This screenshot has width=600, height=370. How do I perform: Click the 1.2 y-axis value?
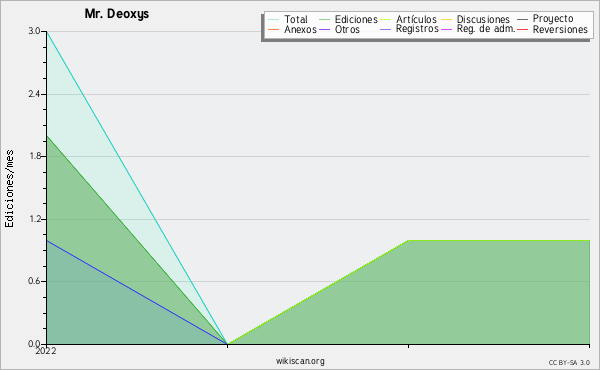[34, 219]
